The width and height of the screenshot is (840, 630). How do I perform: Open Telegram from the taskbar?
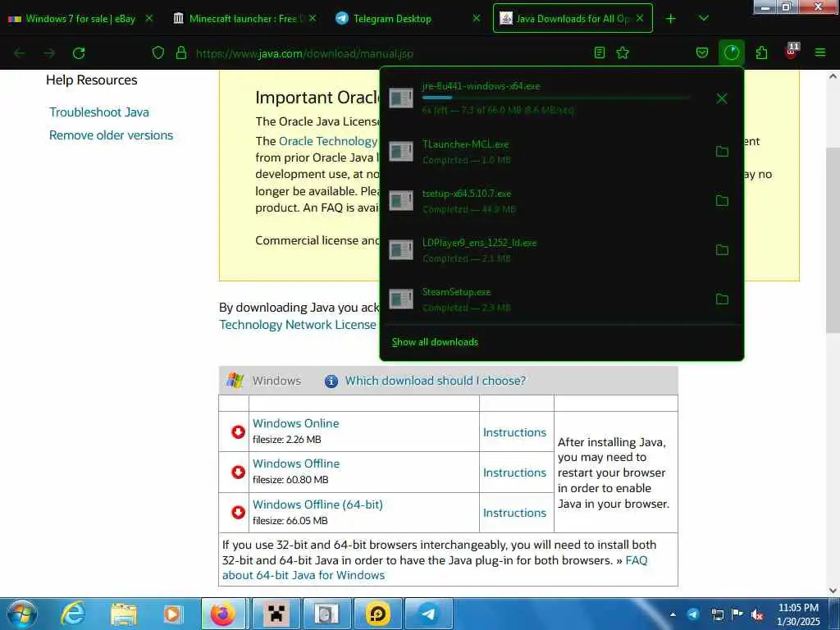point(428,614)
